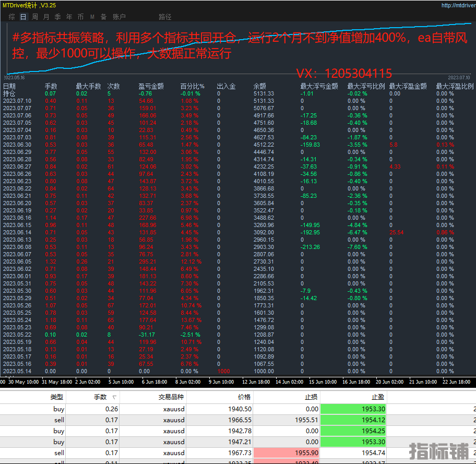Switch to the 月 monthly tab
Image resolution: width=476 pixels, height=464 pixels.
(46, 17)
